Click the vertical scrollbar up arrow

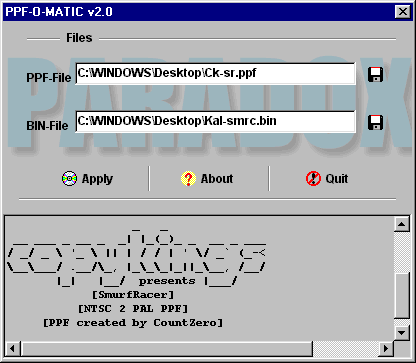[401, 224]
